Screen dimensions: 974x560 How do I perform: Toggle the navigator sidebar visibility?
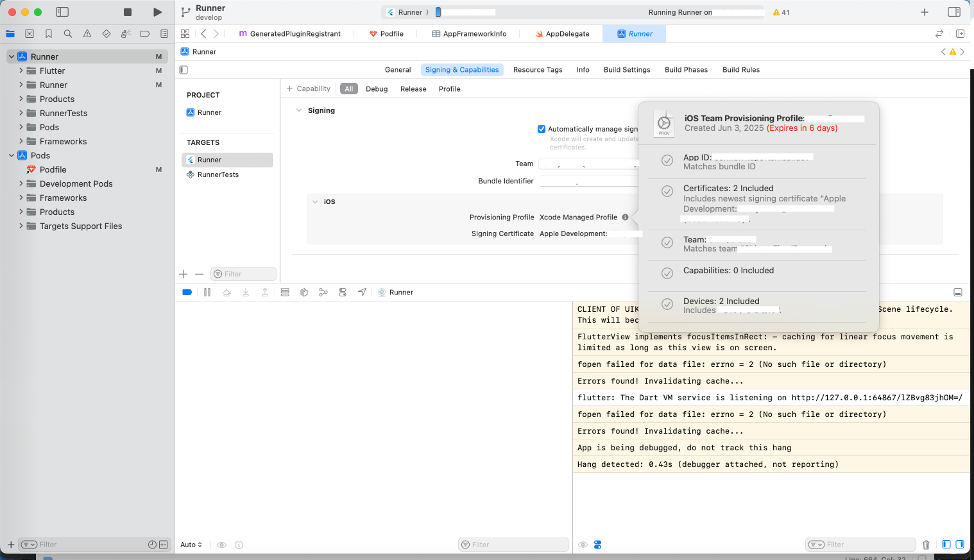pyautogui.click(x=62, y=12)
